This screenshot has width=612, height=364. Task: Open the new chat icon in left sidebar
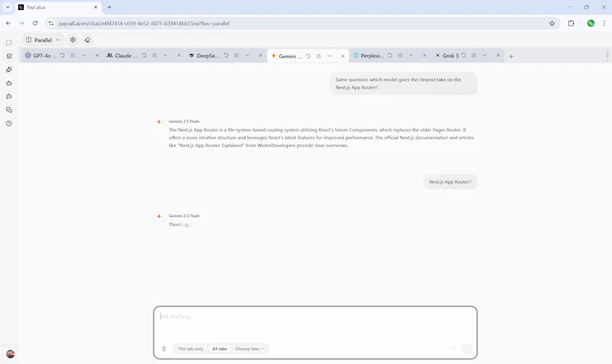point(9,43)
